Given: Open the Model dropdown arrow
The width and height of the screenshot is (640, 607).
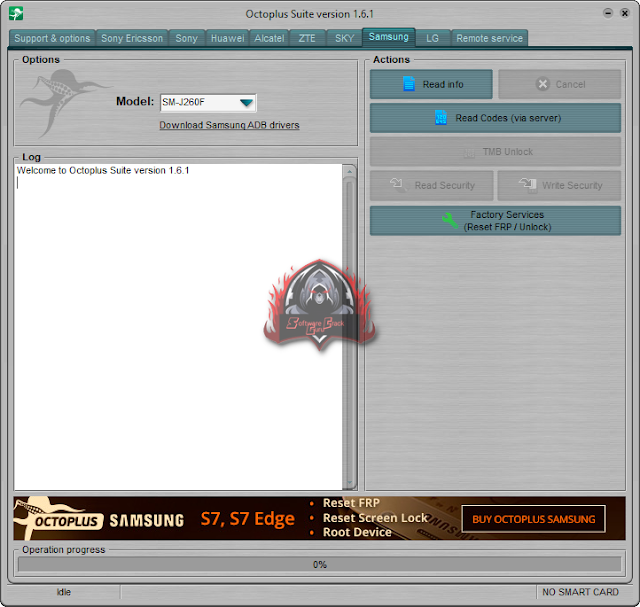Looking at the screenshot, I should pyautogui.click(x=247, y=102).
